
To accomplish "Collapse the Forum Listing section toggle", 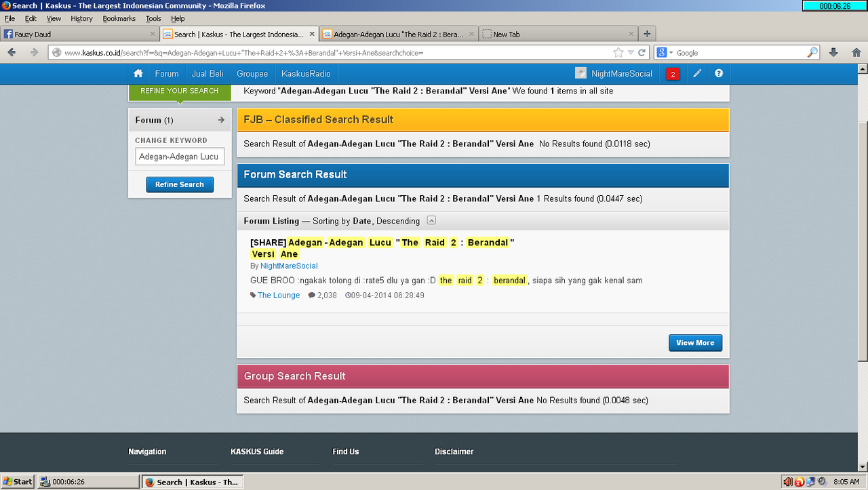I will 431,221.
